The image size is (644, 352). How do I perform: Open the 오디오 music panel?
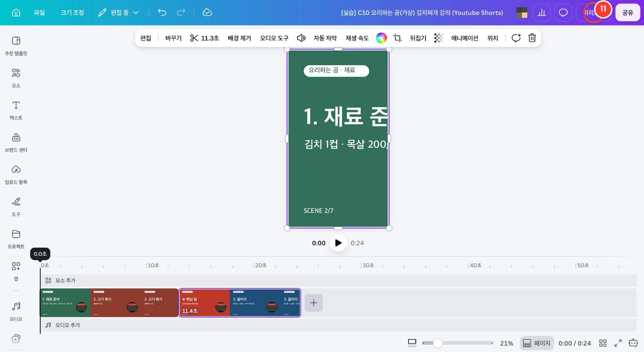16,311
